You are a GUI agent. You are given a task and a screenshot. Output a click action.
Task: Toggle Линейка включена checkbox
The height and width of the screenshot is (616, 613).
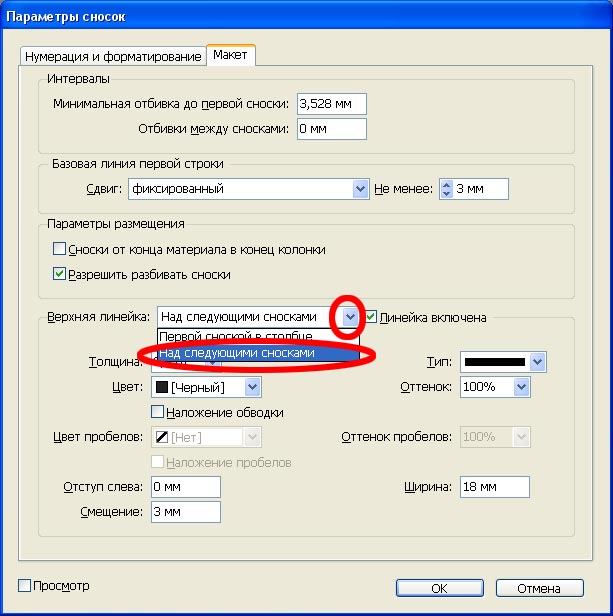click(x=372, y=317)
